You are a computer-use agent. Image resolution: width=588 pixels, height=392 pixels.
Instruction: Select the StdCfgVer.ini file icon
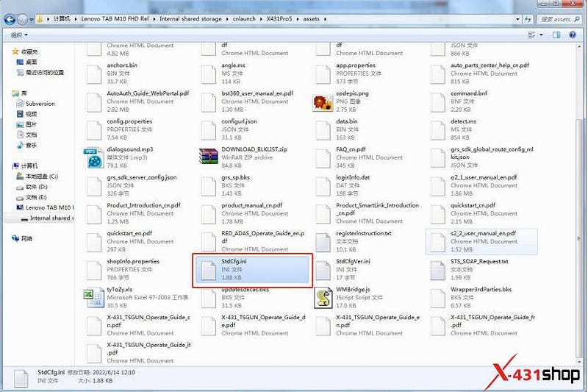coord(323,270)
